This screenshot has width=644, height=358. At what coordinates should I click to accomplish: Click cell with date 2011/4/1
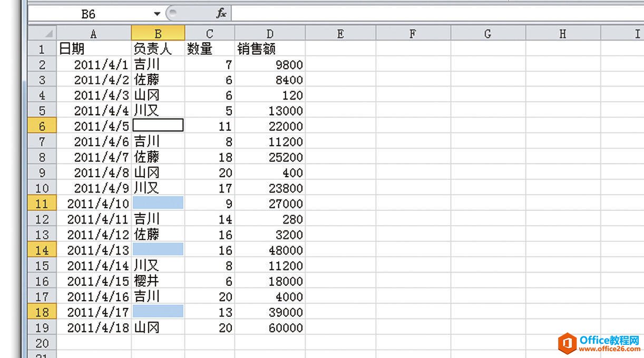(94, 65)
